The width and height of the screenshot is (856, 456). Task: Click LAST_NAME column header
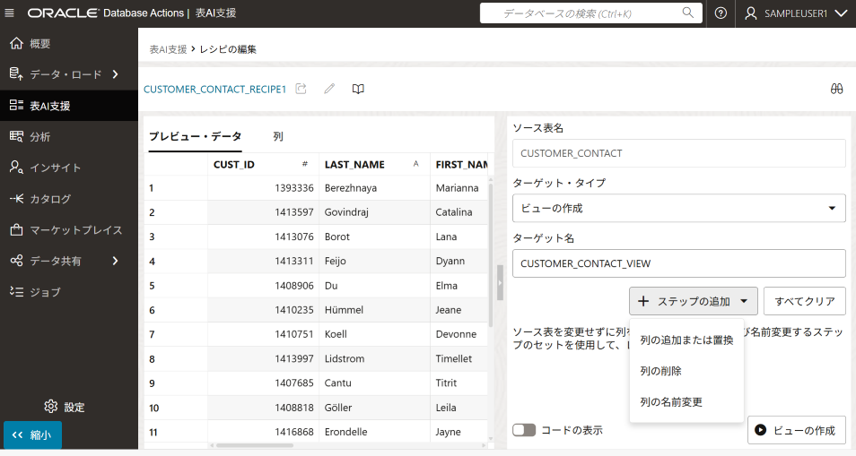coord(374,164)
